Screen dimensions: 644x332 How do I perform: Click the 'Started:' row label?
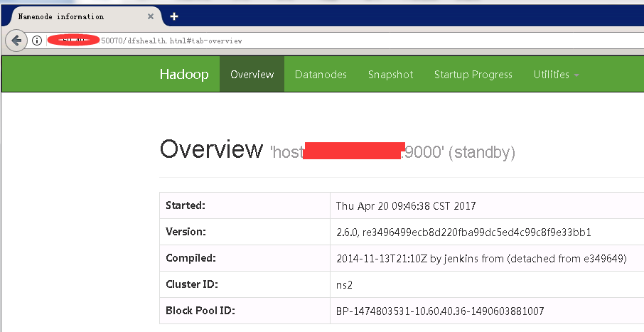click(x=186, y=205)
